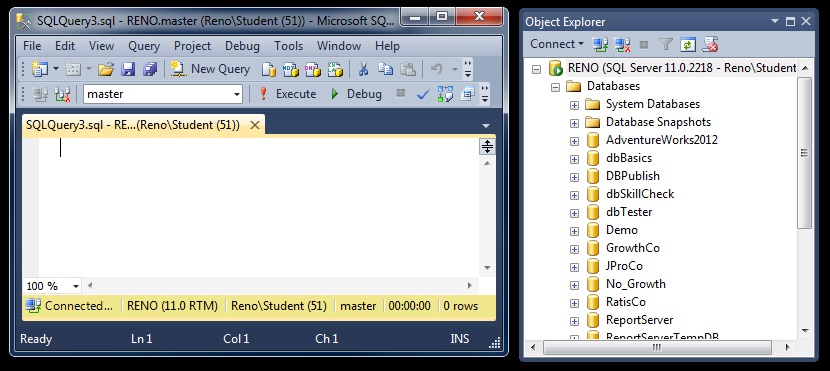The height and width of the screenshot is (371, 830).
Task: Open the Window menu
Action: 339,46
